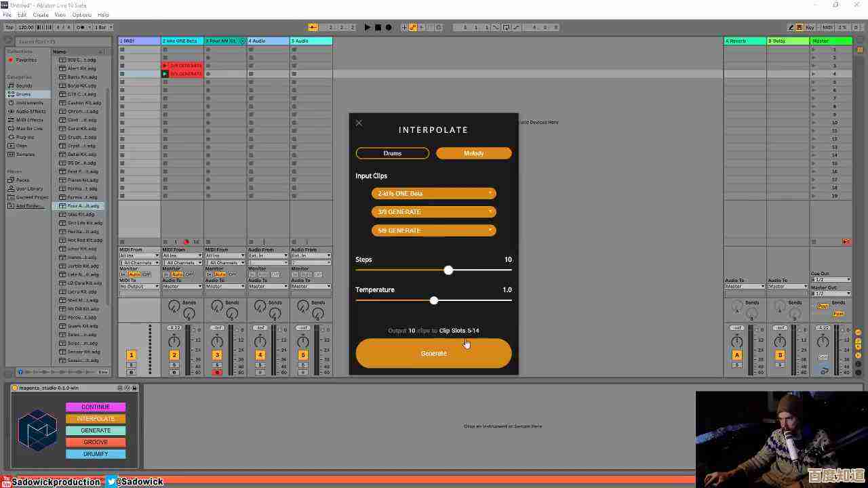This screenshot has width=868, height=488.
Task: Launch the 5/9 GENERATE clip
Action: point(165,74)
